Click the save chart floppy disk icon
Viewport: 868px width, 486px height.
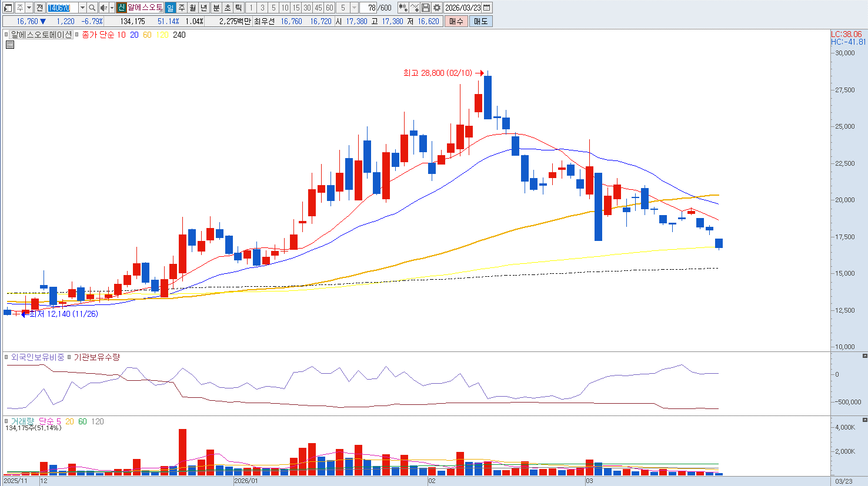coord(426,8)
